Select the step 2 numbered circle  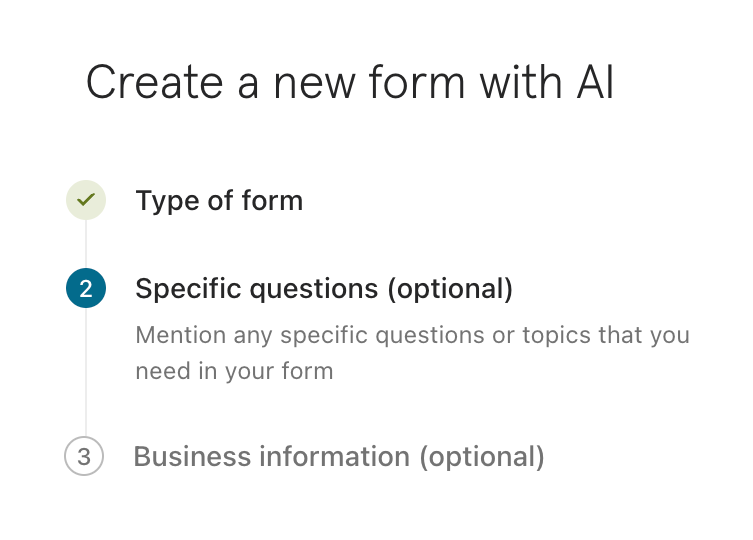[85, 289]
